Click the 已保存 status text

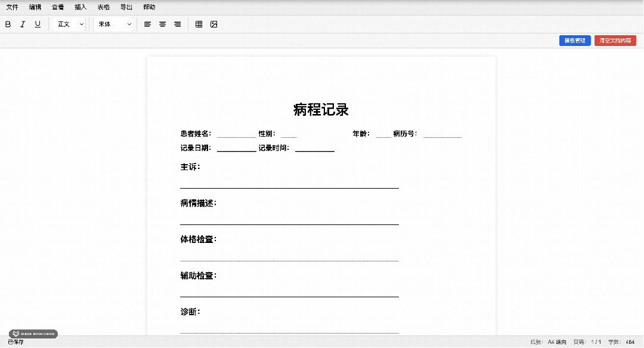pyautogui.click(x=16, y=342)
